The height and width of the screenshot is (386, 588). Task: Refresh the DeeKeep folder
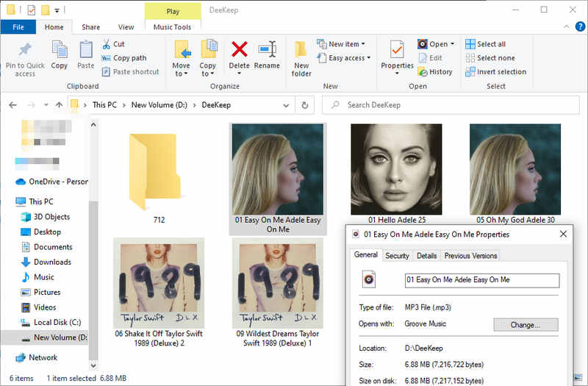click(305, 105)
